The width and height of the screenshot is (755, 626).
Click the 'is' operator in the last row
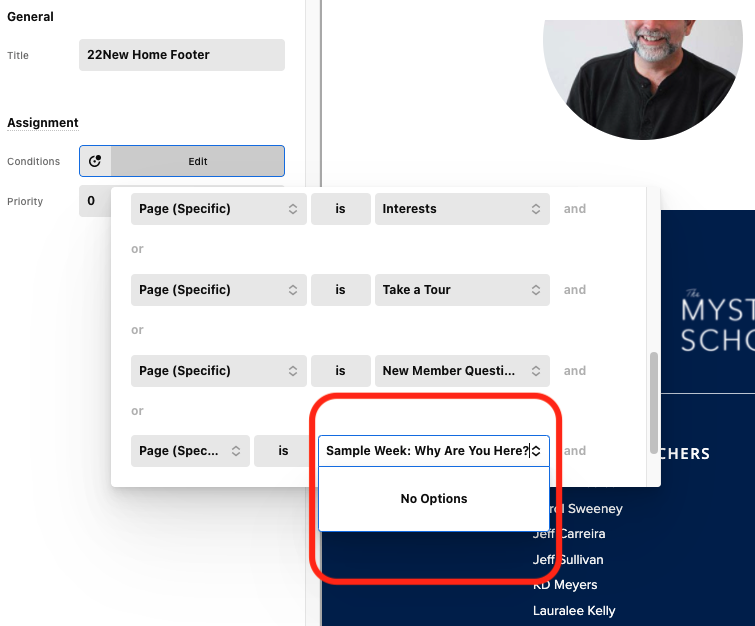283,451
